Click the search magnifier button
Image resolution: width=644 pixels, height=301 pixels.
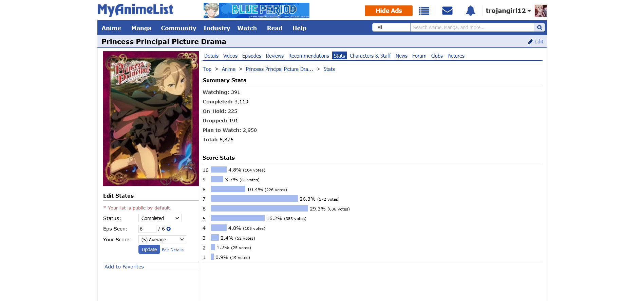(x=539, y=27)
